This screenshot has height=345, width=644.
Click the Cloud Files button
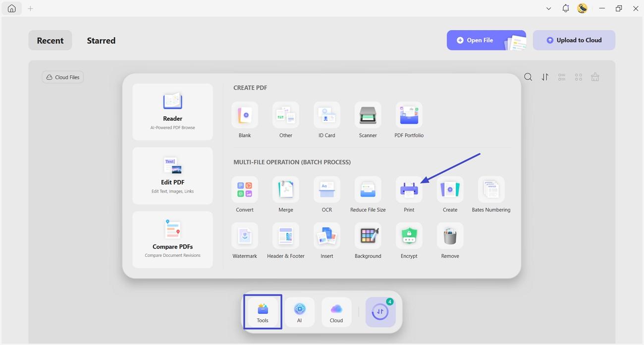[63, 77]
